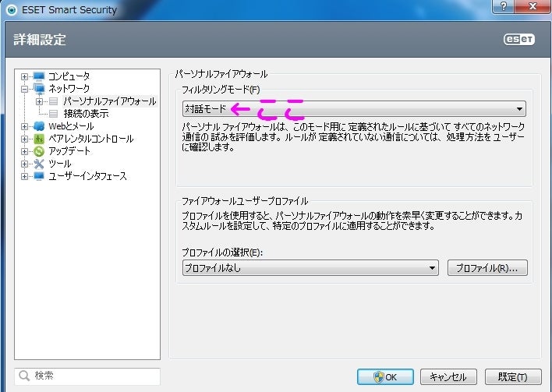Click the 接続の表示 list icon
Screen dimensions: 552x392
53,114
